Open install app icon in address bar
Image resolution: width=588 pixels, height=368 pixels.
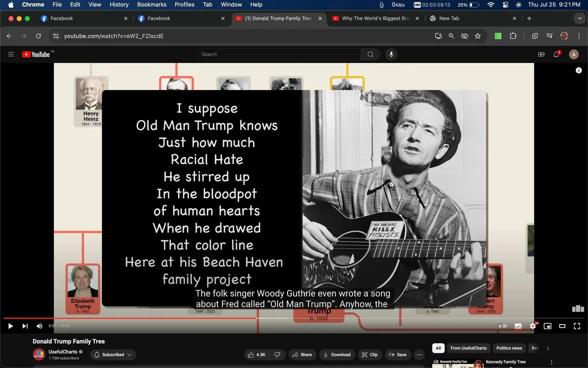click(x=438, y=36)
